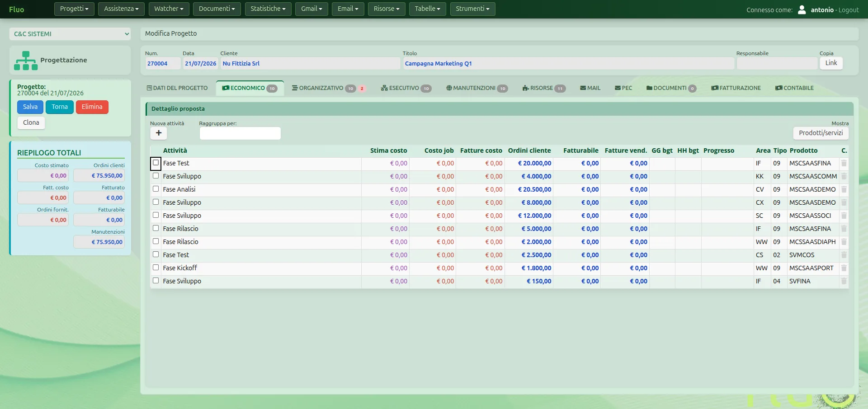Click the red Elimina button
Viewport: 868px width, 409px height.
click(92, 107)
